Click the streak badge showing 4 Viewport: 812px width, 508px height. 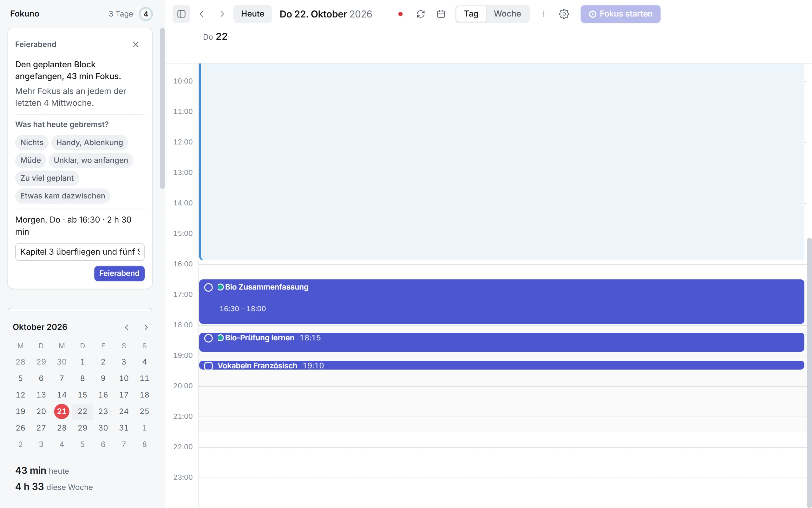146,14
